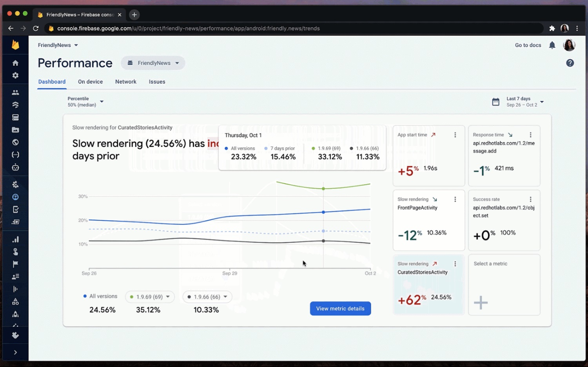The image size is (588, 367).
Task: Switch to Network tab
Action: point(126,81)
